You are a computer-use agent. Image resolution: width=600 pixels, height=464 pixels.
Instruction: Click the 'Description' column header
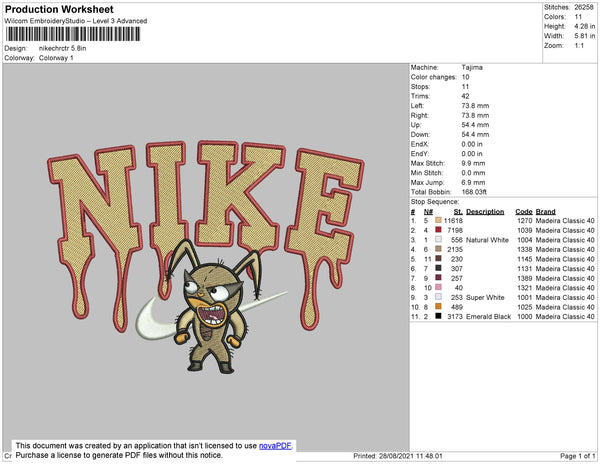[485, 212]
